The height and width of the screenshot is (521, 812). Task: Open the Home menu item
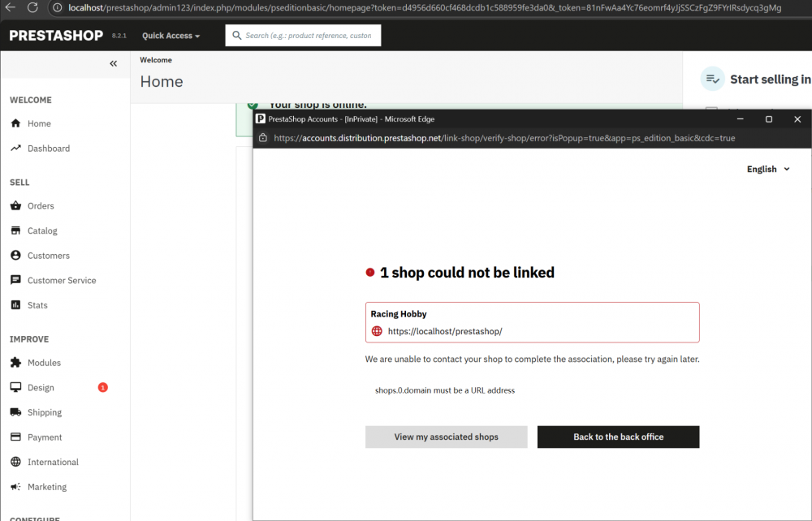(x=39, y=123)
